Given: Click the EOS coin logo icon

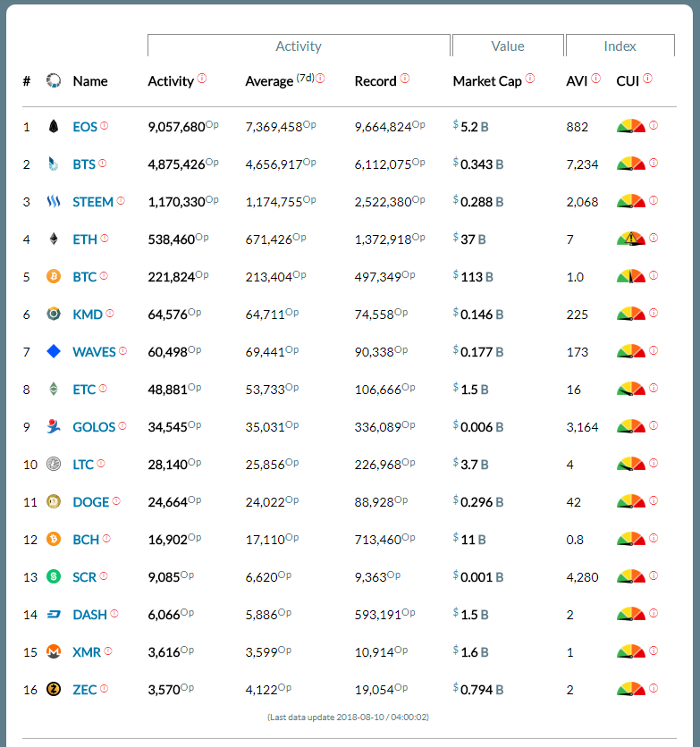Looking at the screenshot, I should click(54, 126).
